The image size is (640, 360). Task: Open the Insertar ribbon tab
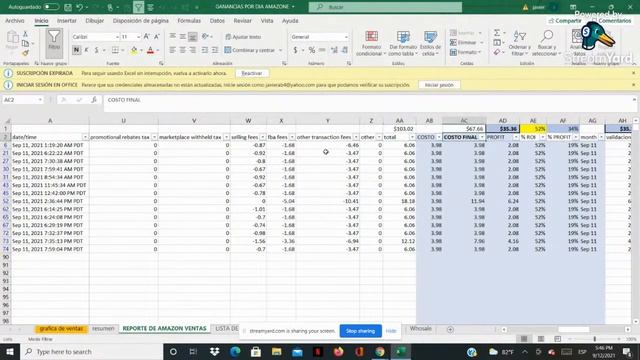67,20
